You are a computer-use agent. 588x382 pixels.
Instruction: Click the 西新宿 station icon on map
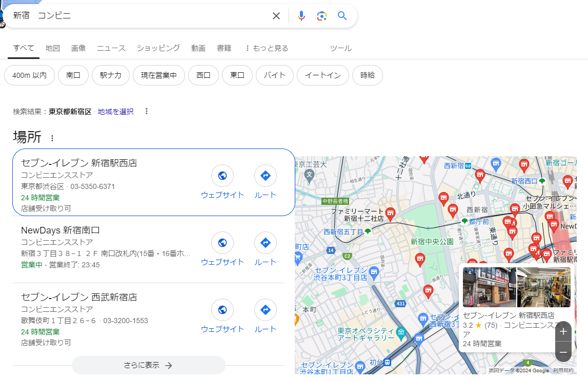(x=468, y=165)
